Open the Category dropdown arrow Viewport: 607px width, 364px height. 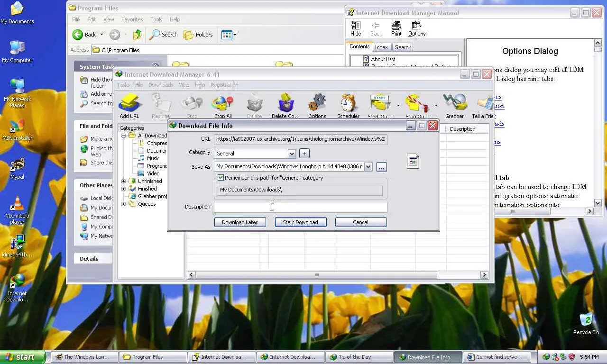[292, 154]
